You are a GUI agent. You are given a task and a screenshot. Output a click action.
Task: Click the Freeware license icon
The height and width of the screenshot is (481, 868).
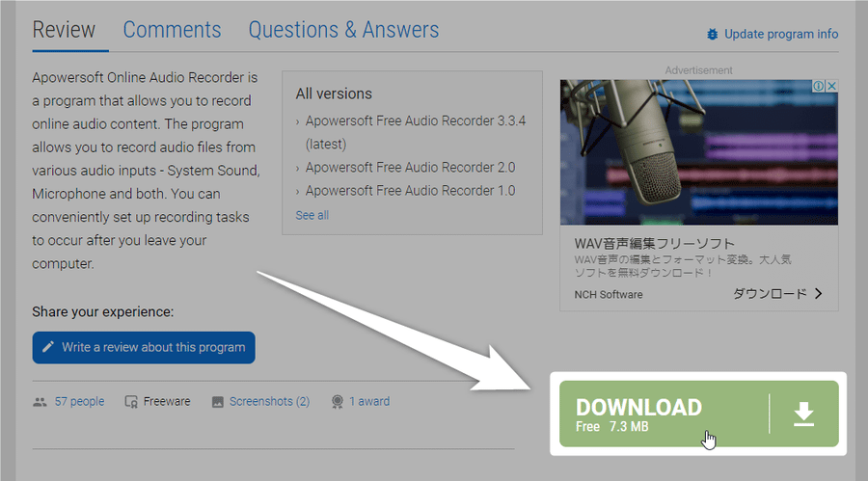point(131,402)
